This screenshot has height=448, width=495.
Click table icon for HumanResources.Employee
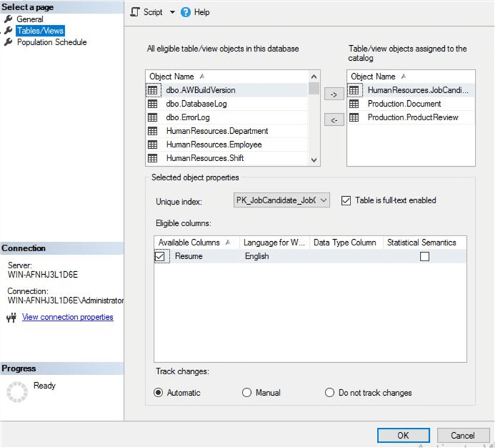click(152, 145)
